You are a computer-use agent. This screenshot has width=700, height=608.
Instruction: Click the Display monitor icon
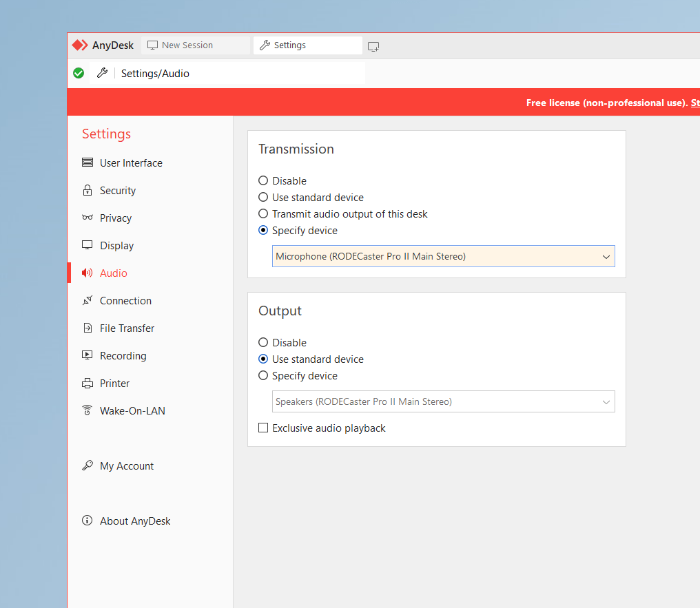(87, 245)
